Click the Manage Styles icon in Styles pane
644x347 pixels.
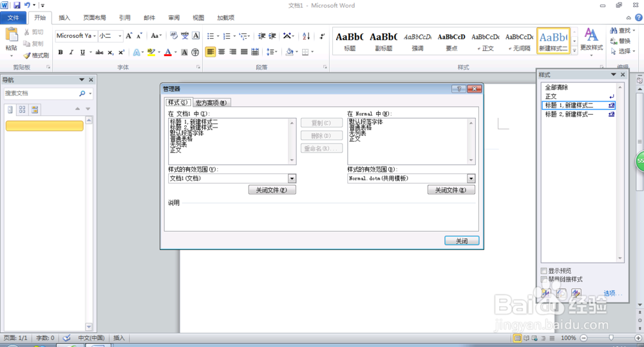coord(576,293)
